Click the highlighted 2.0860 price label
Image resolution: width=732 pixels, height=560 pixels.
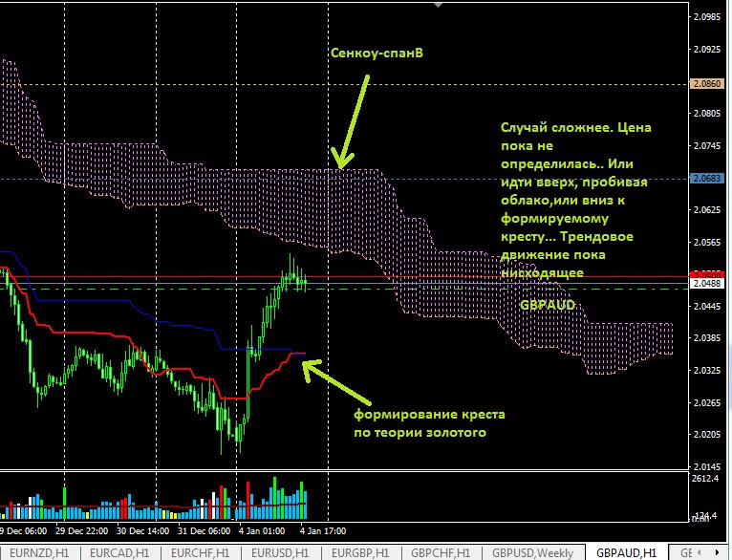[x=707, y=84]
